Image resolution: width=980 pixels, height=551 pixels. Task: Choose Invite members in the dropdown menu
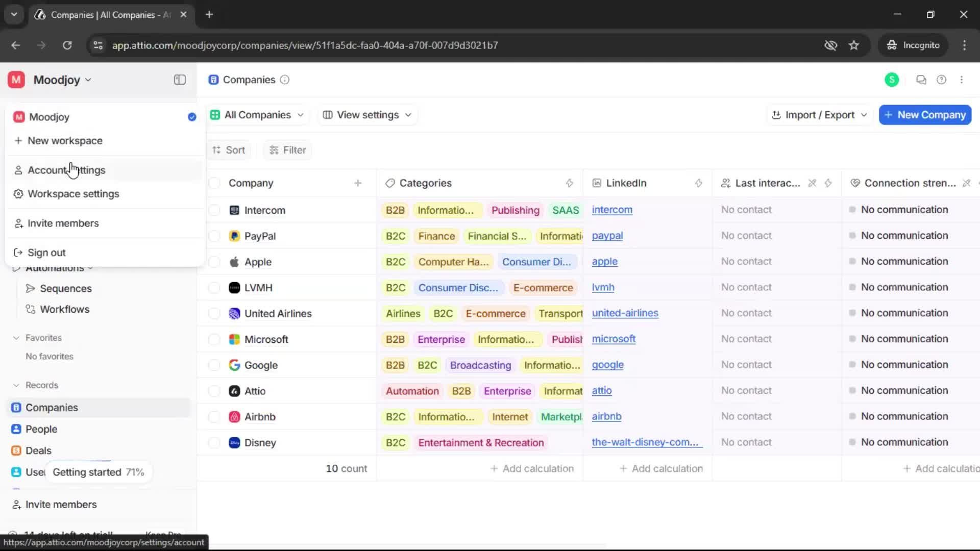coord(105,223)
